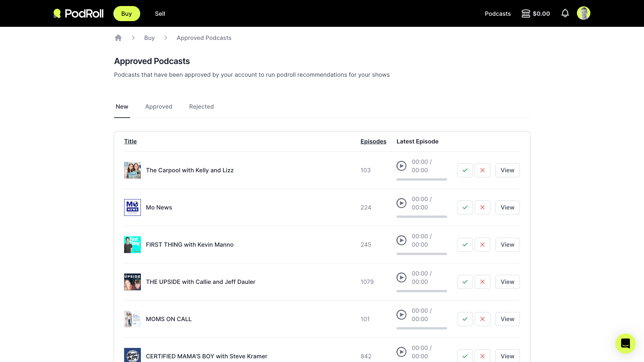644x362 pixels.
Task: Play MOMS ON CALL latest episode
Action: point(401,315)
